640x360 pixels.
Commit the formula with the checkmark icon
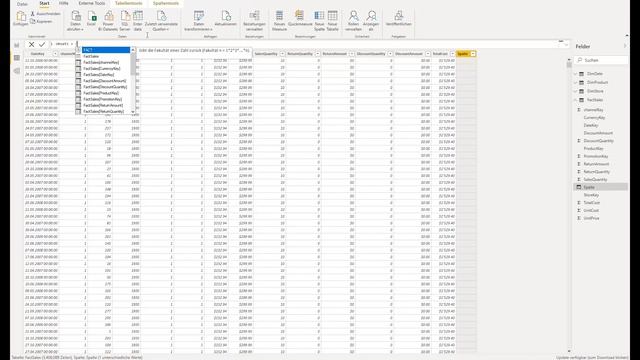point(42,44)
